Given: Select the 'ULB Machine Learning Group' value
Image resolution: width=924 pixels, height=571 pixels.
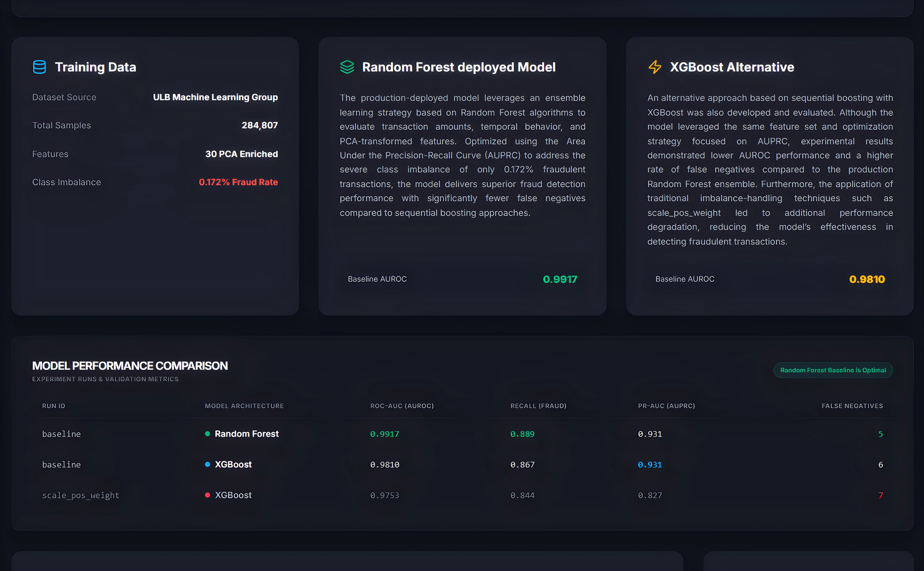Looking at the screenshot, I should point(216,97).
